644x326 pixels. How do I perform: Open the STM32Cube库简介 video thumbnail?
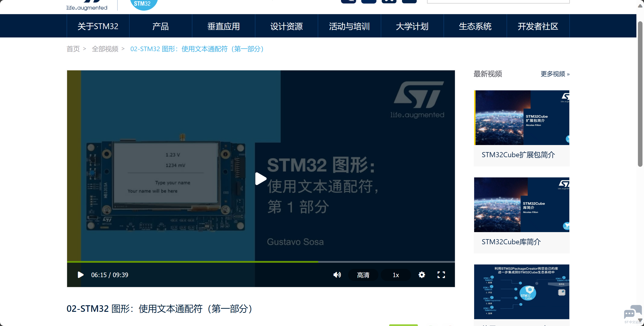pos(522,205)
